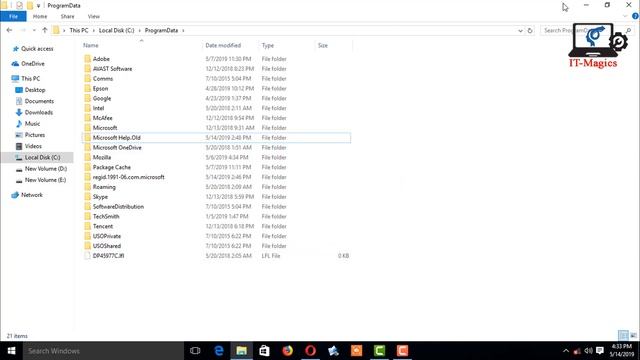This screenshot has width=640, height=360.
Task: Select This PC in the address path
Action: click(79, 31)
